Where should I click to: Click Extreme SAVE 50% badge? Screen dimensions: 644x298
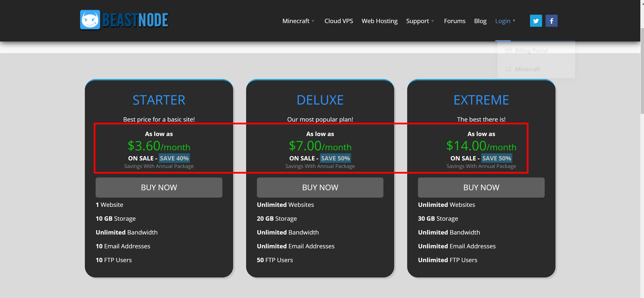click(x=497, y=158)
